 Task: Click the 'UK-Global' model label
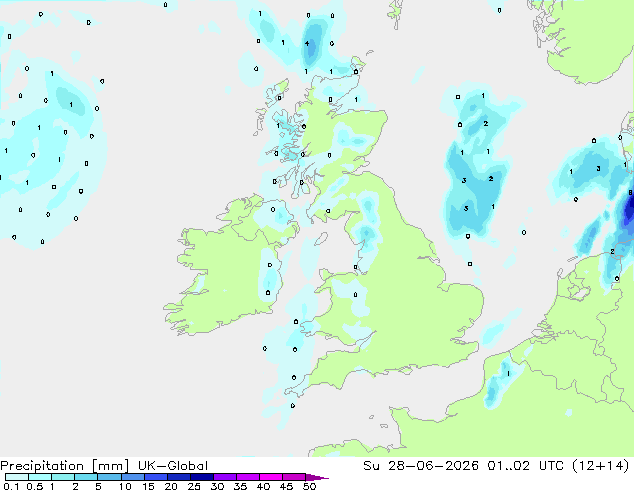click(173, 466)
